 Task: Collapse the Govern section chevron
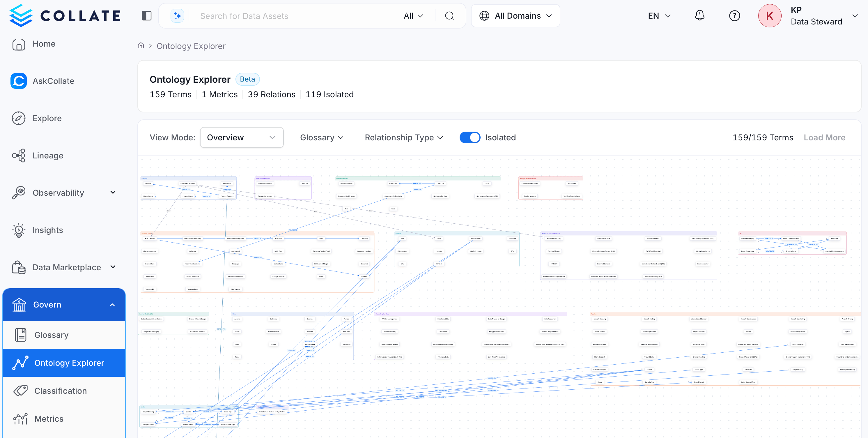click(x=113, y=305)
